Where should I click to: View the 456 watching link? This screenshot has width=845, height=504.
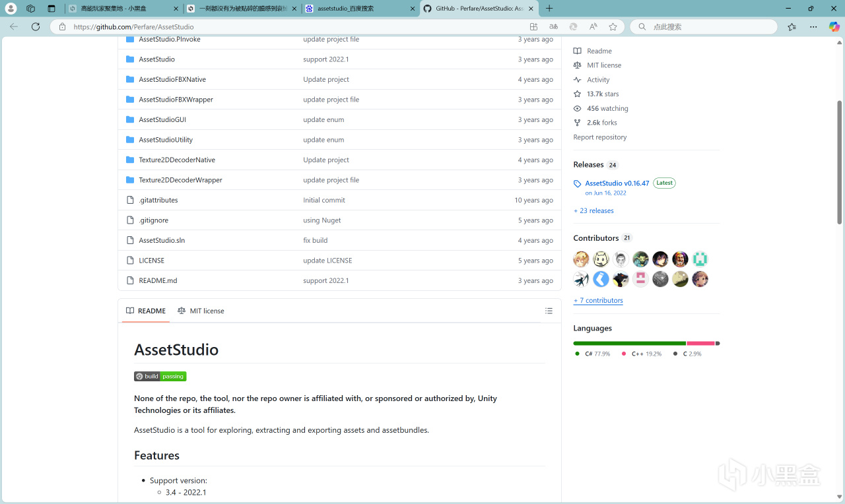[601, 108]
